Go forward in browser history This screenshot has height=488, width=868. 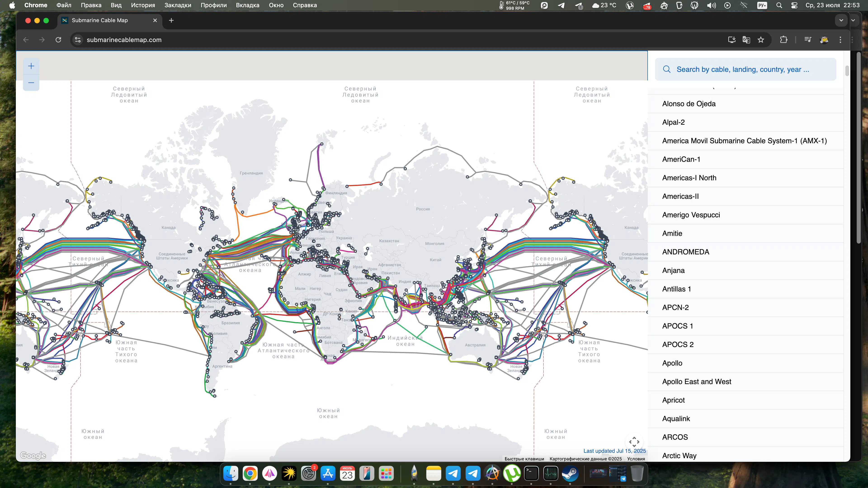pos(42,40)
